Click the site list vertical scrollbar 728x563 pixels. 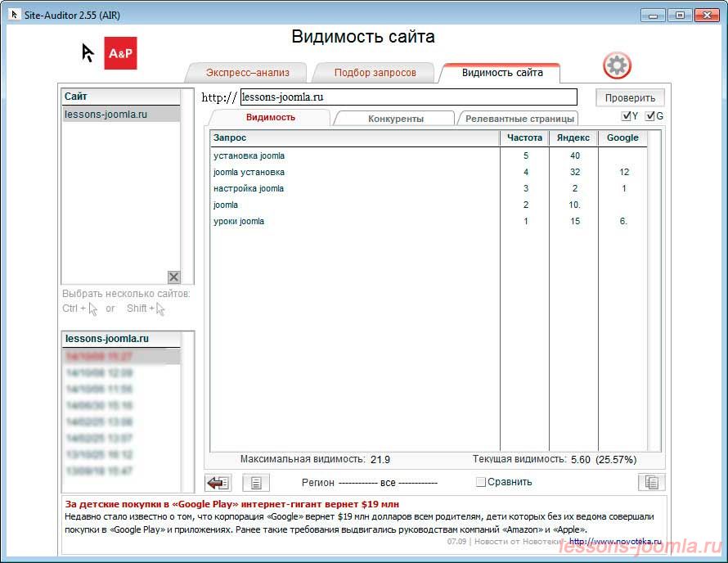pyautogui.click(x=187, y=187)
